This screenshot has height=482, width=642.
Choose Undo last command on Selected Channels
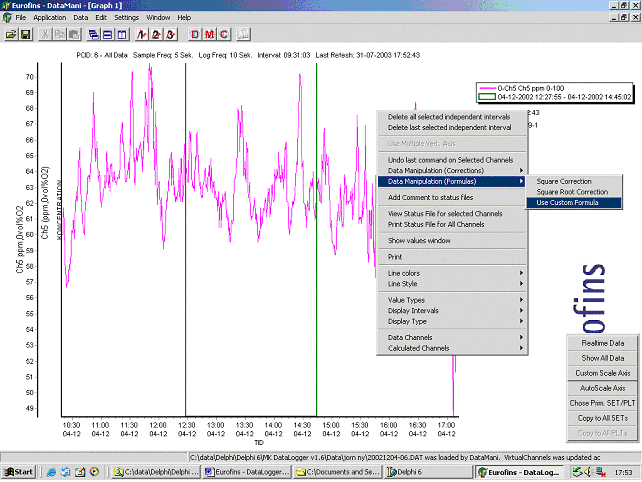coord(452,160)
